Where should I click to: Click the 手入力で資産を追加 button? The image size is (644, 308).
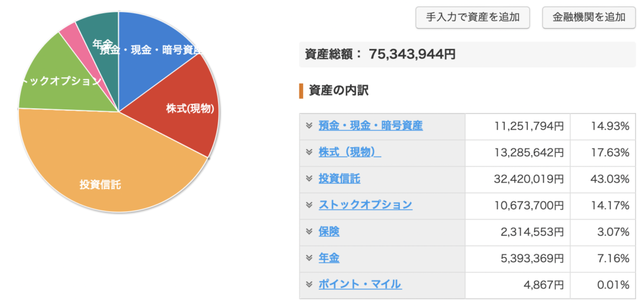point(473,18)
